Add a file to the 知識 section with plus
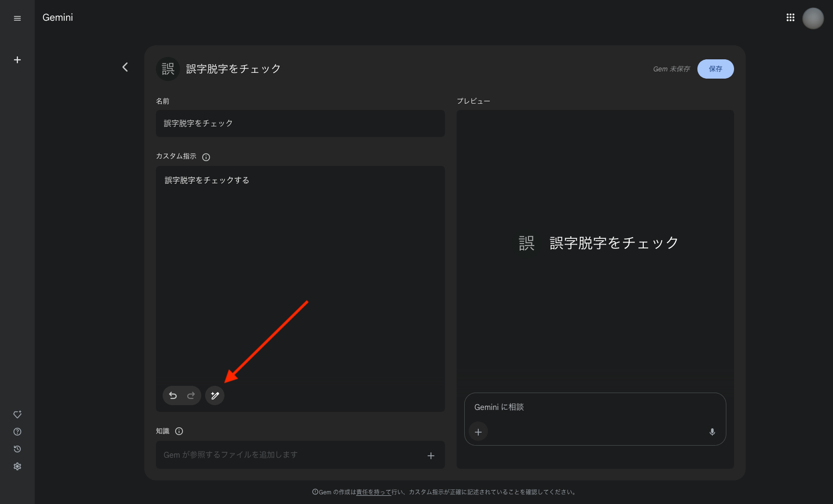This screenshot has height=504, width=833. pos(431,455)
